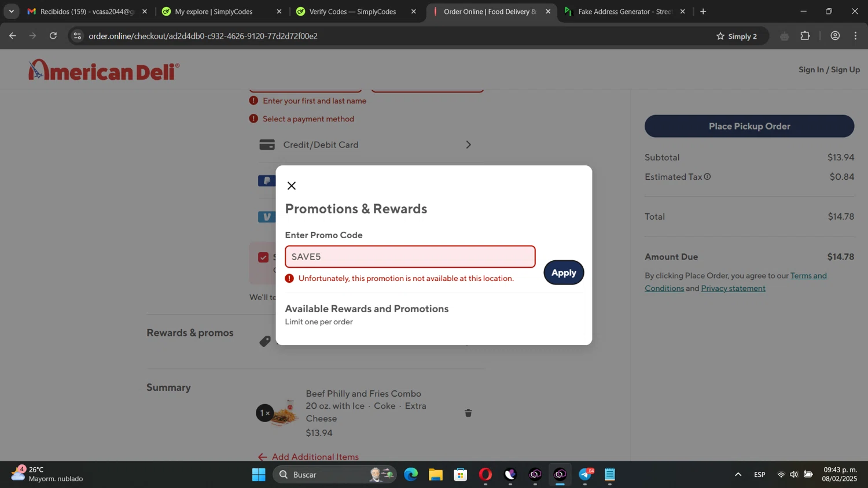This screenshot has width=868, height=488.
Task: Open the volume control in system tray
Action: [x=794, y=475]
